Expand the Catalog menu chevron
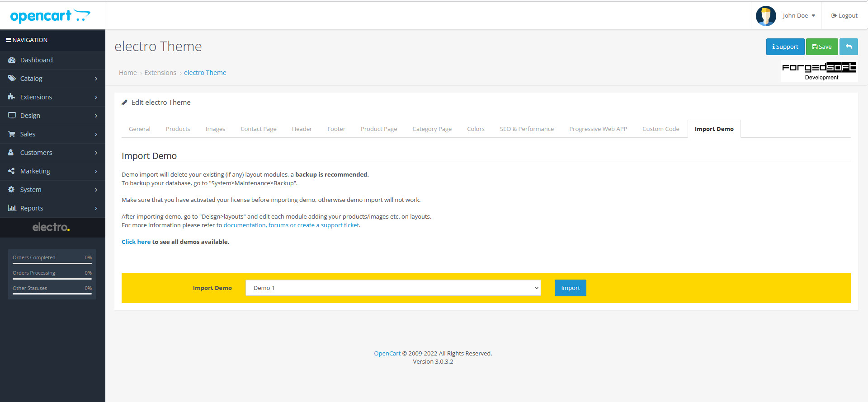The height and width of the screenshot is (402, 868). pyautogui.click(x=96, y=79)
